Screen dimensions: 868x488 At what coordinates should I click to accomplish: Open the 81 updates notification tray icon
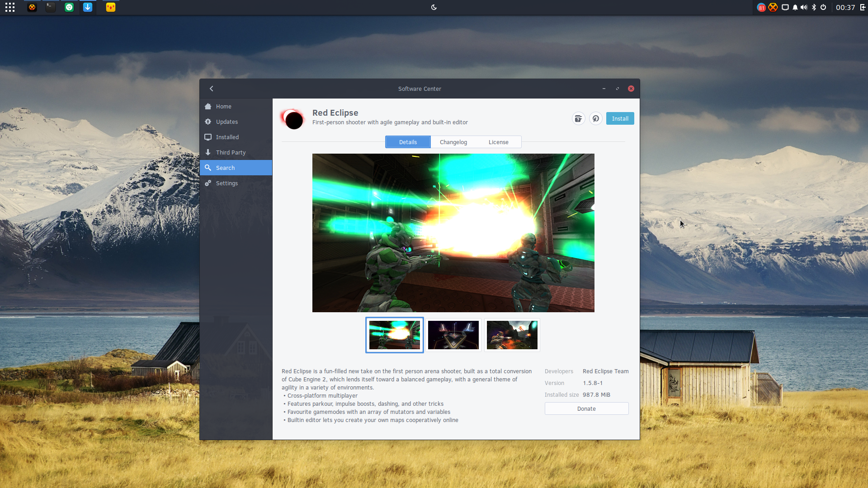761,7
